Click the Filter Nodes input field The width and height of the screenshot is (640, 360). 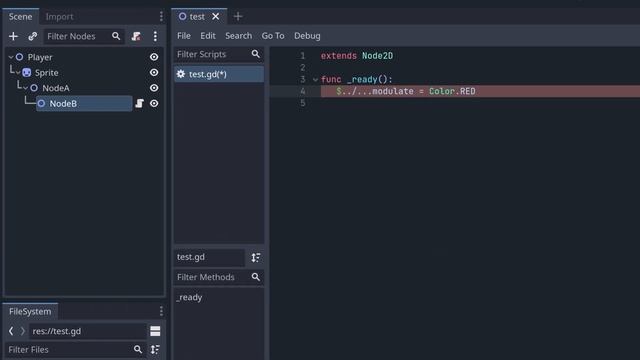pos(84,36)
